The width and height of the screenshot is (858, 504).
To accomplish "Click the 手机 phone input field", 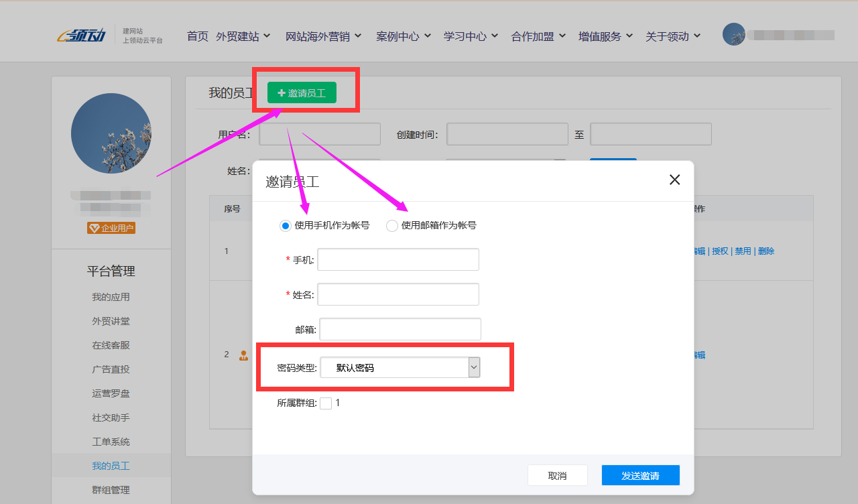I will (x=397, y=259).
